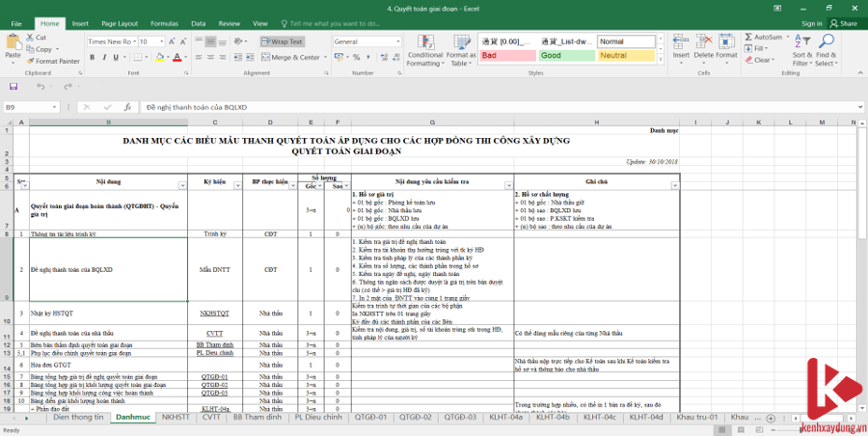Click the Format Painter icon

coord(30,61)
